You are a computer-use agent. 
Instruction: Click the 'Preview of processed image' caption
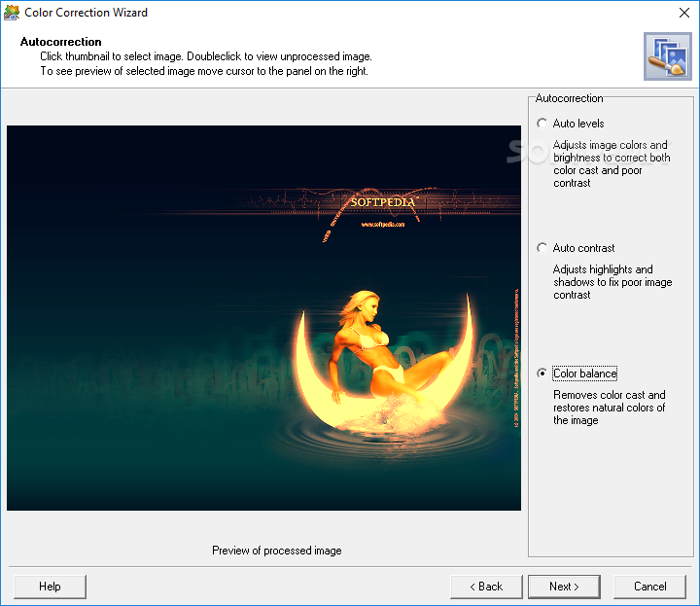[x=277, y=551]
